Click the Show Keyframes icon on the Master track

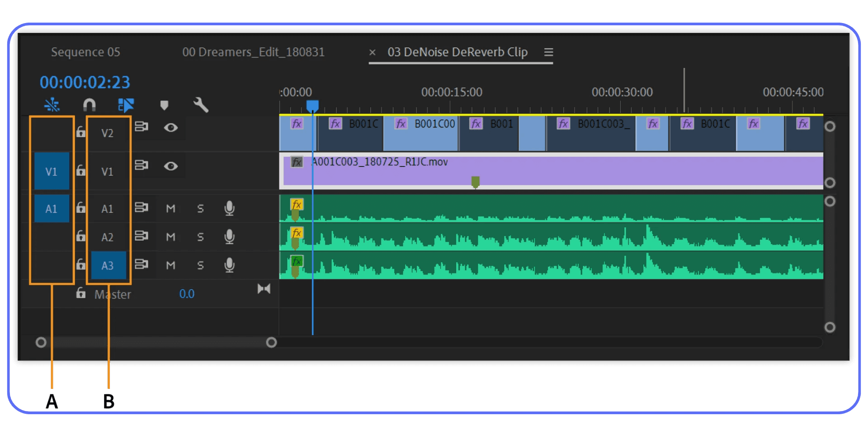click(264, 288)
